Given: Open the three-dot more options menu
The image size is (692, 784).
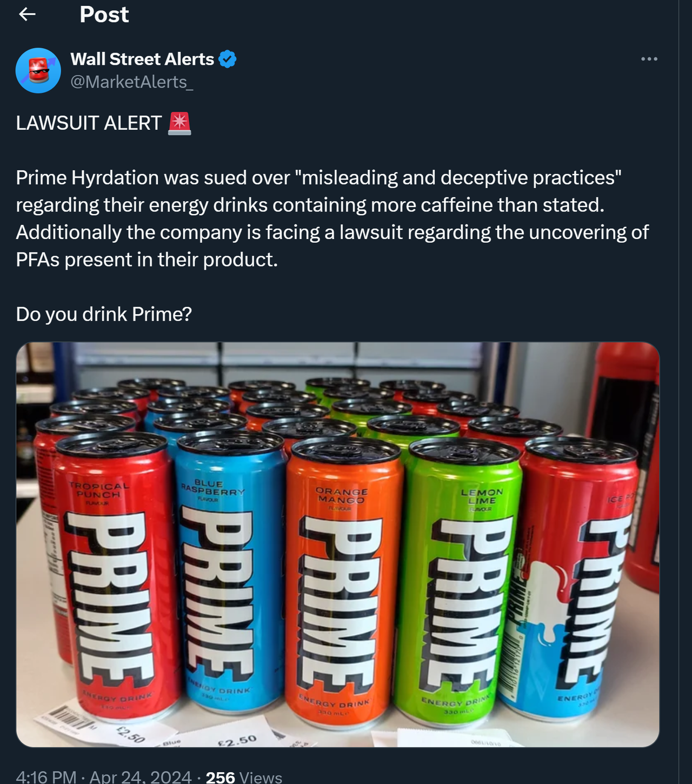Looking at the screenshot, I should coord(649,59).
